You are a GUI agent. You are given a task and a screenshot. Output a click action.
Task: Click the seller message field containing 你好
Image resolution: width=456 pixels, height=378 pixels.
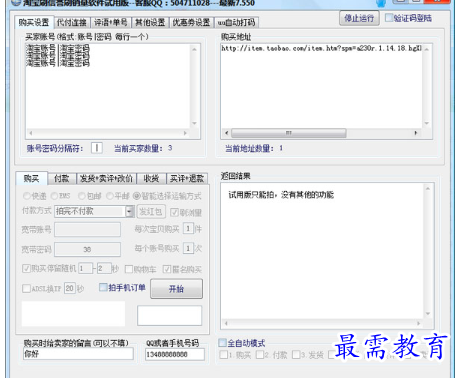coord(78,354)
